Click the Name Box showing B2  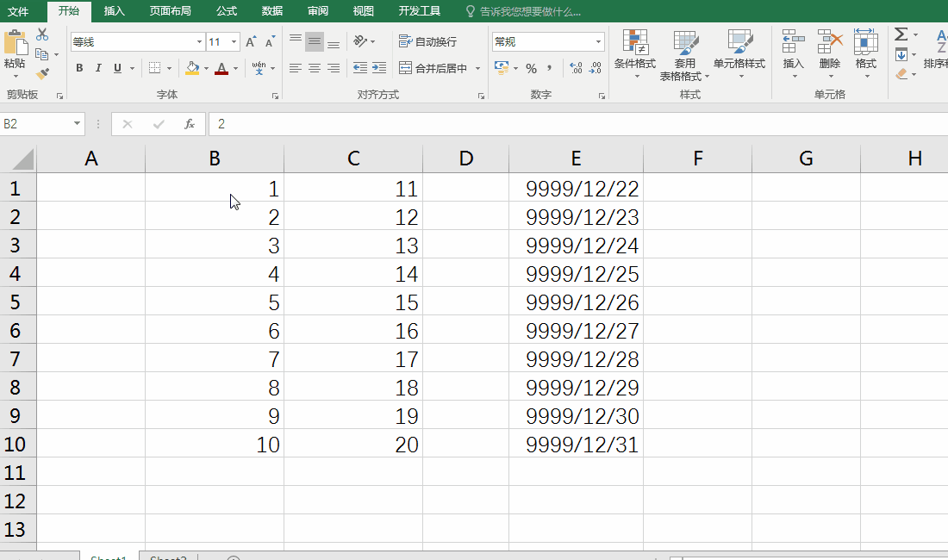[x=35, y=124]
